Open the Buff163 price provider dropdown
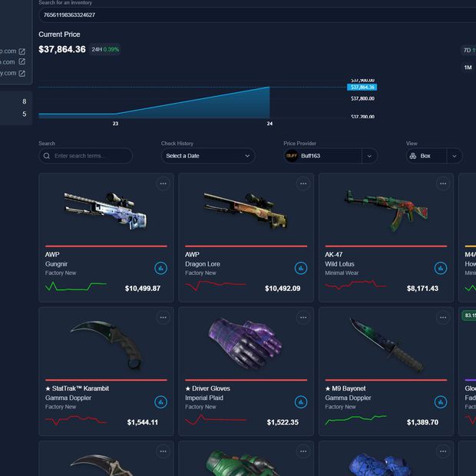 click(369, 156)
